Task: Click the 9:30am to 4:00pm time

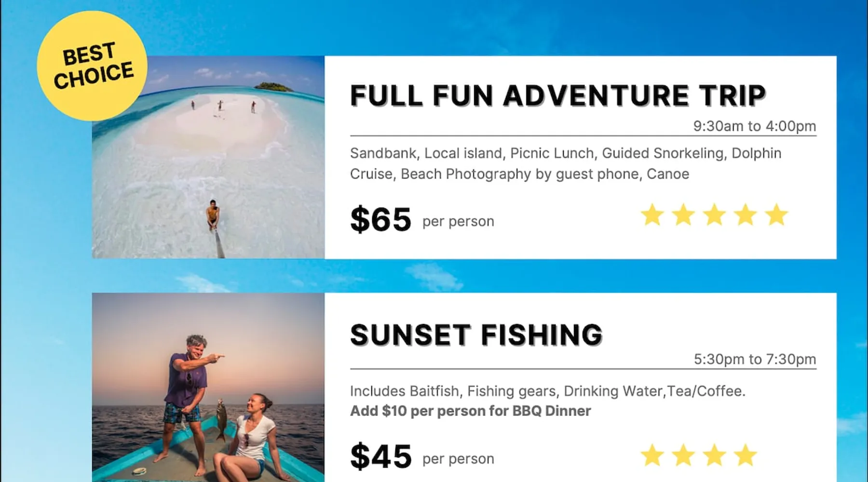Action: coord(755,126)
